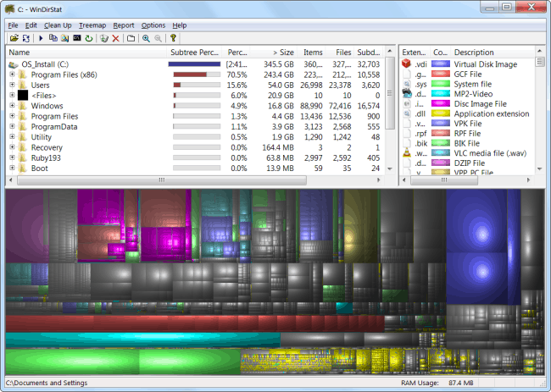551x392 pixels.
Task: Expand the Program Files (x86) folder
Action: (x=12, y=75)
